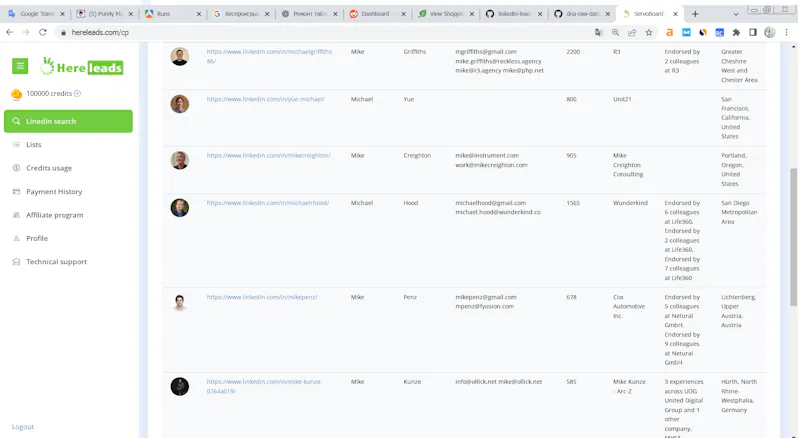Switch to the linkedin-lead GitHub tab
This screenshot has width=800, height=438.
click(514, 14)
